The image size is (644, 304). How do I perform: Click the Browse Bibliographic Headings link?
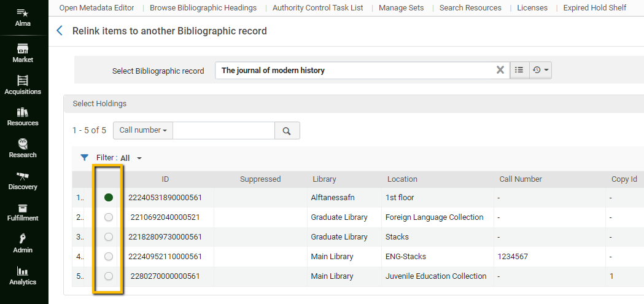[203, 8]
